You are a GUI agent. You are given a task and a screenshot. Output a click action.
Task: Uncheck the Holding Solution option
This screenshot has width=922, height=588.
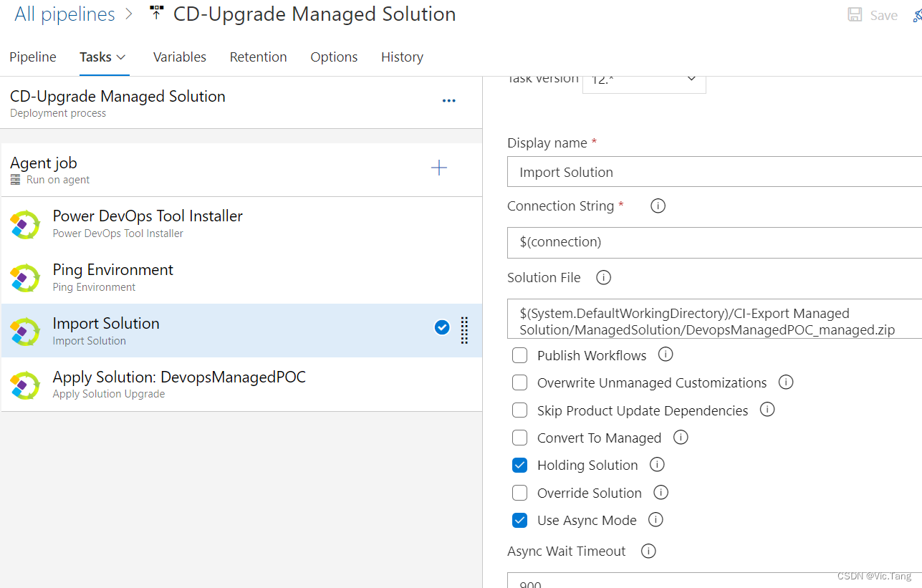tap(519, 465)
